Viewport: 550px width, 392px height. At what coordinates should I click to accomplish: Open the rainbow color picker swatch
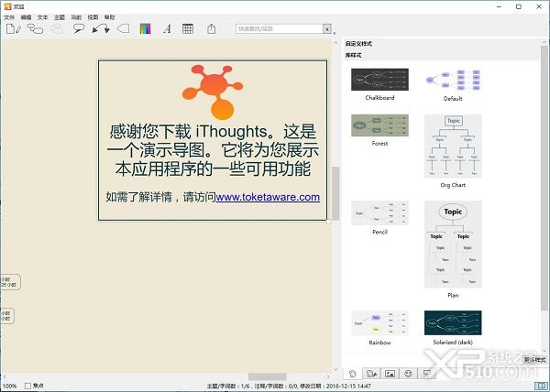(x=145, y=28)
